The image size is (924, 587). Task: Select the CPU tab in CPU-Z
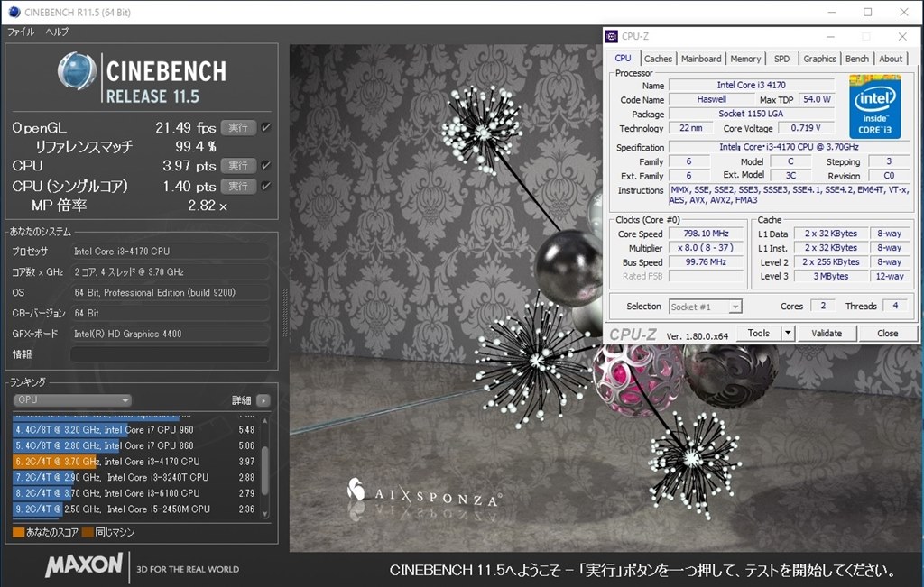[623, 59]
